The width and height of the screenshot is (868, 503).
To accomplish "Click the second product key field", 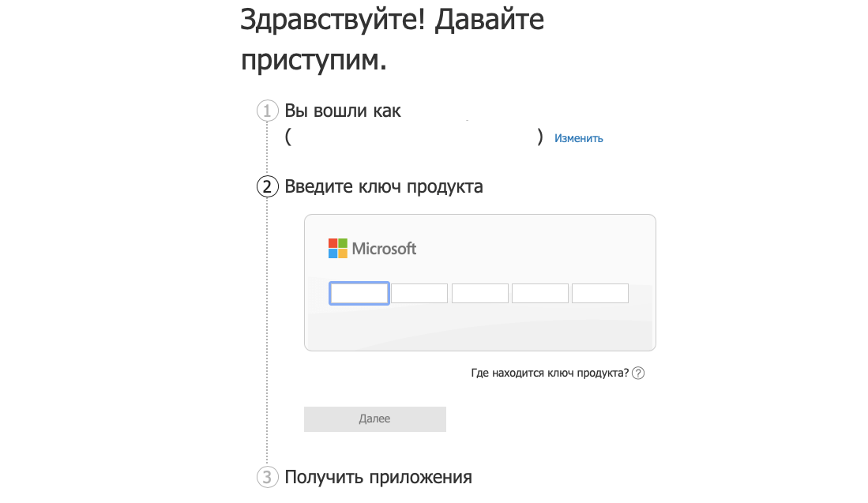I will point(419,293).
